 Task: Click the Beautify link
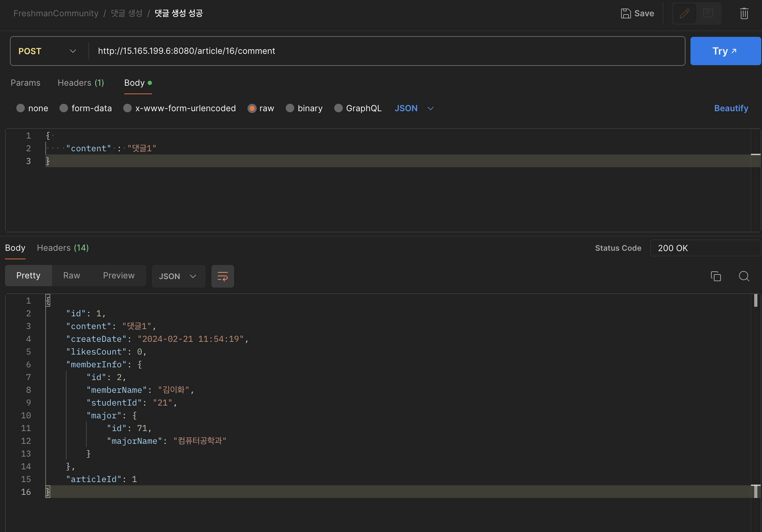(731, 108)
